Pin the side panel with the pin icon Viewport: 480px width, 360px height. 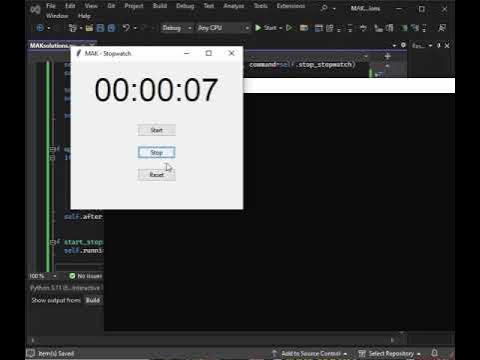439,45
